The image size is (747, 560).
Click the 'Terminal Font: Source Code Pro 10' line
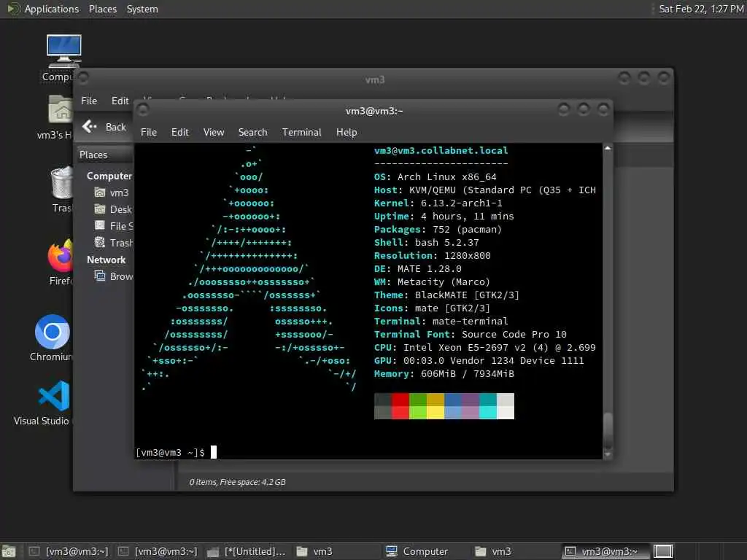tap(471, 334)
